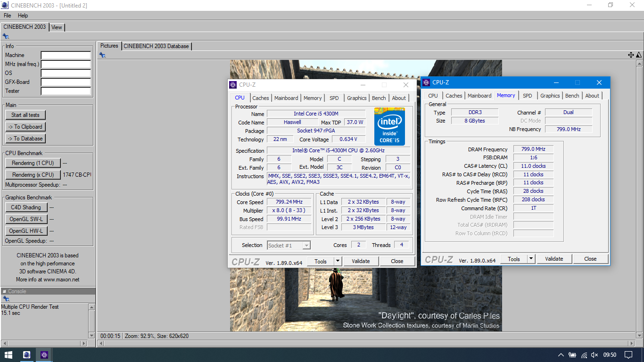644x362 pixels.
Task: Click the Start all tests button
Action: (25, 115)
